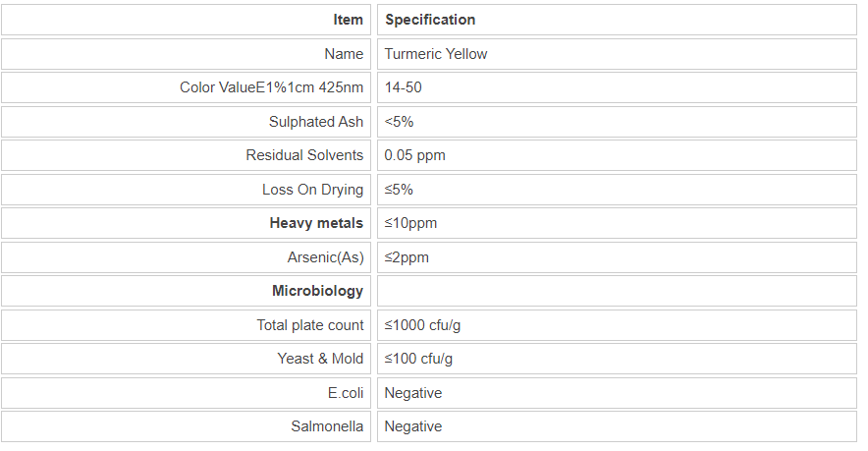Select the Heavy metals row label
Viewport: 868px width, 451px height.
pyautogui.click(x=316, y=223)
